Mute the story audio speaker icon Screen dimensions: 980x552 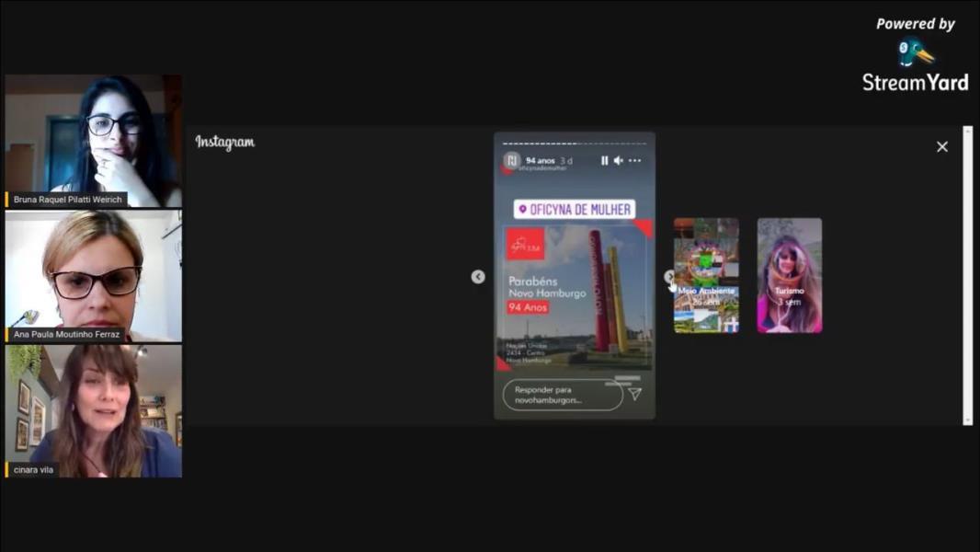coord(618,161)
